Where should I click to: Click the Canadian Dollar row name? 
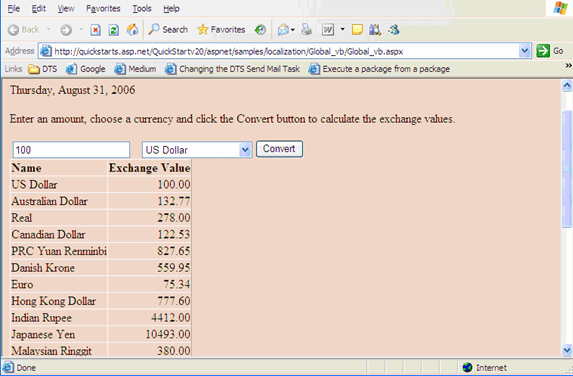click(48, 235)
